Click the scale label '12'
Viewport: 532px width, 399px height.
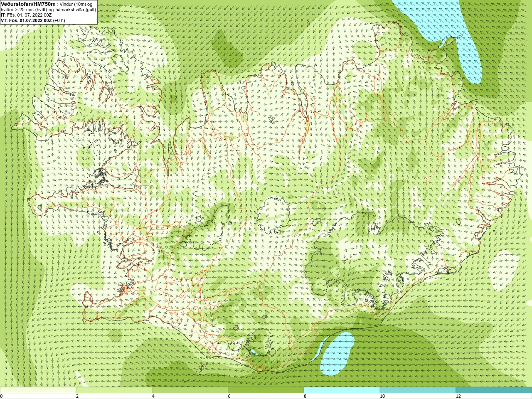[x=458, y=396]
